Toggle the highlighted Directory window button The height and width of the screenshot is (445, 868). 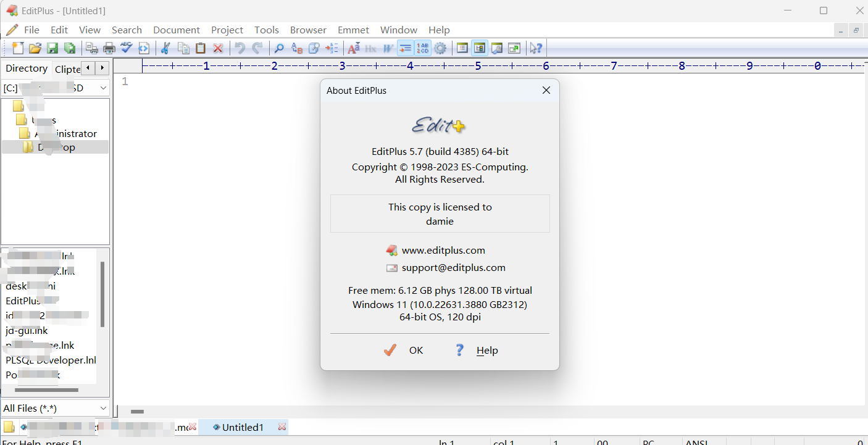coord(480,48)
